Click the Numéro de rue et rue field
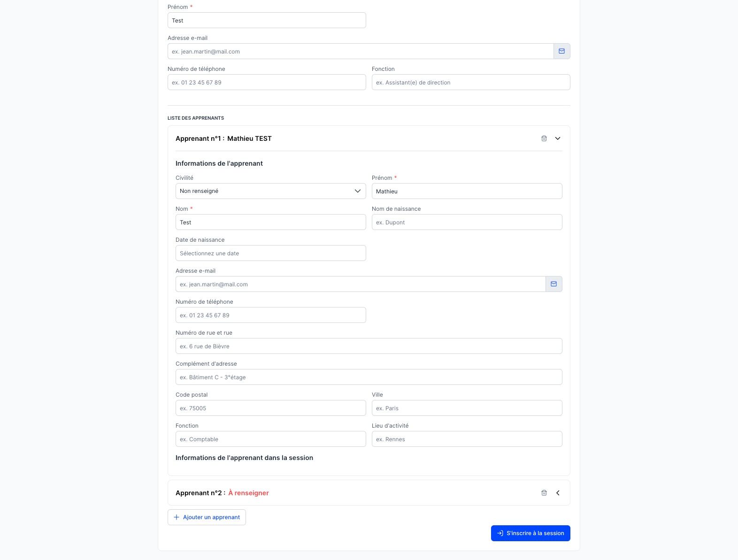Image resolution: width=738 pixels, height=560 pixels. [x=369, y=346]
